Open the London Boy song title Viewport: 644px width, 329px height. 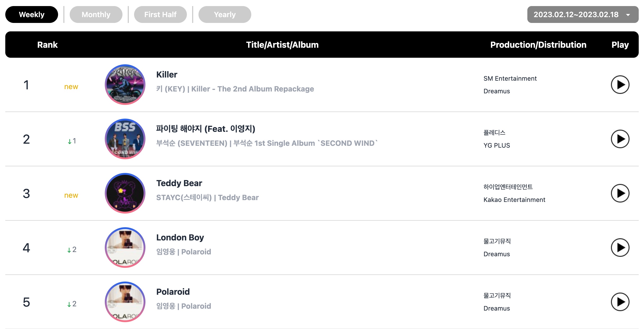pyautogui.click(x=180, y=238)
